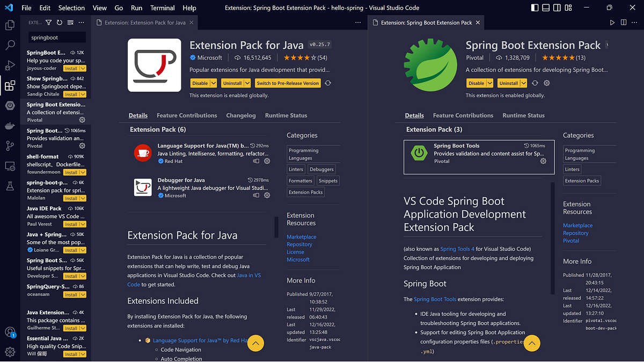This screenshot has width=644, height=362.
Task: Switch to the Changelog tab
Action: click(x=240, y=115)
